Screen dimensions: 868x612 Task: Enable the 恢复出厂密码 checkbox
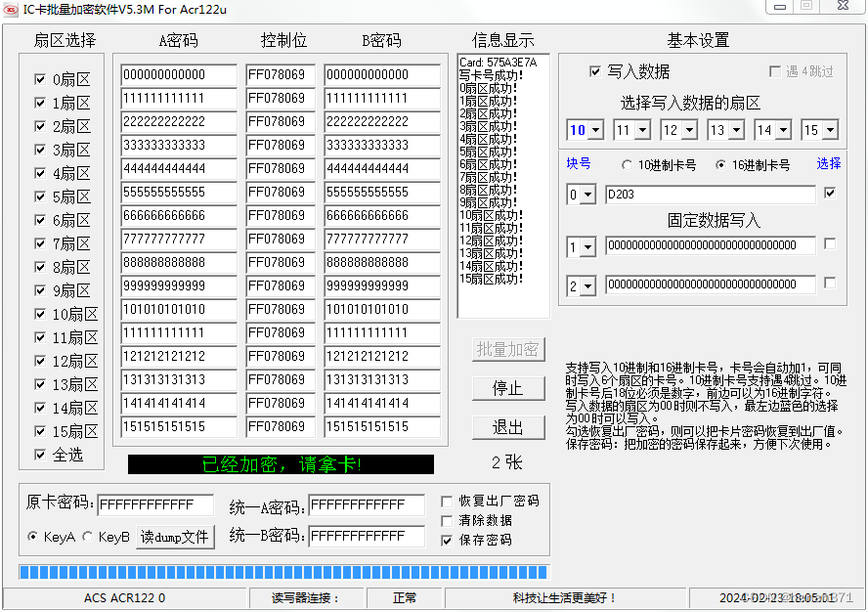point(447,502)
